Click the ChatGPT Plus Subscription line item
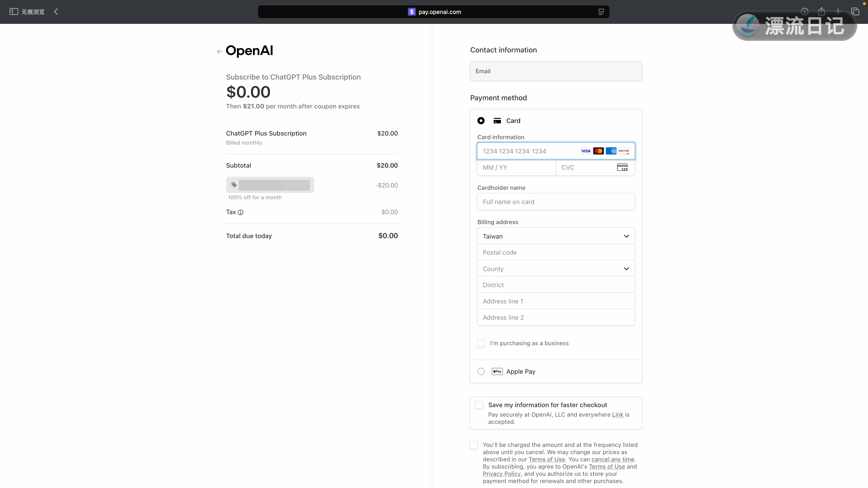Screen dimensions: 868x488 [x=266, y=133]
